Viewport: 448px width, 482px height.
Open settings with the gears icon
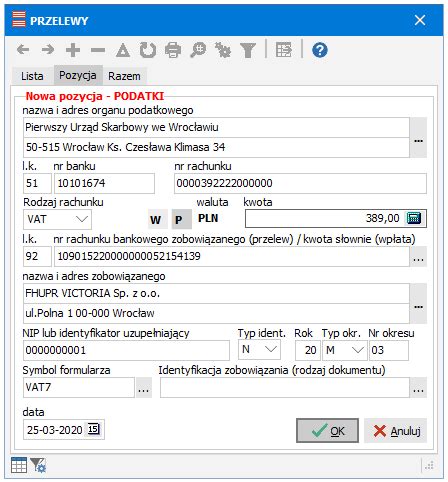point(223,50)
